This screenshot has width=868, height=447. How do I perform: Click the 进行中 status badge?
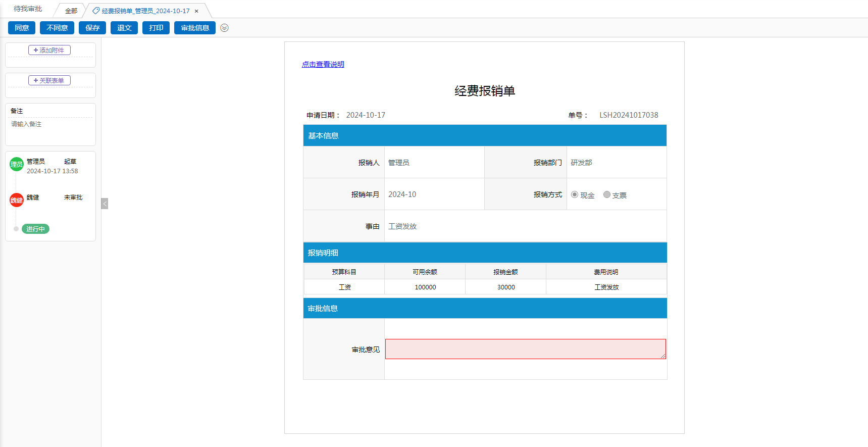pos(35,229)
